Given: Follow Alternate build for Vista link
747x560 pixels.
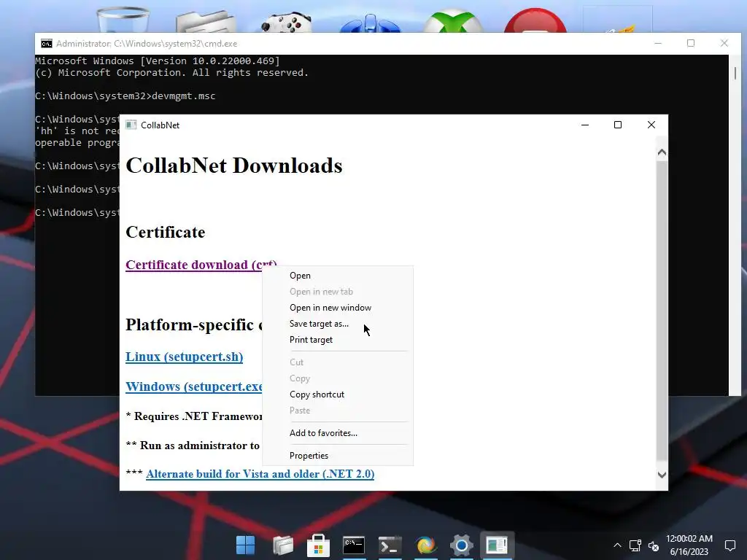Looking at the screenshot, I should tap(260, 474).
